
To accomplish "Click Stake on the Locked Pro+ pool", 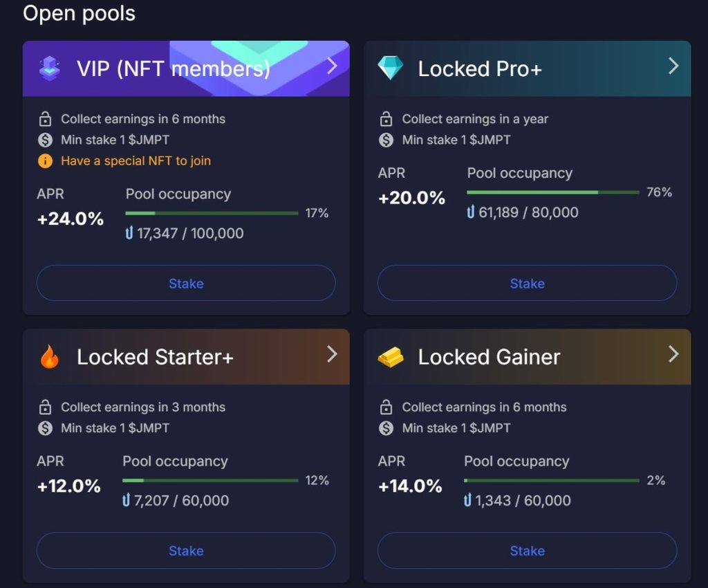I will (527, 284).
